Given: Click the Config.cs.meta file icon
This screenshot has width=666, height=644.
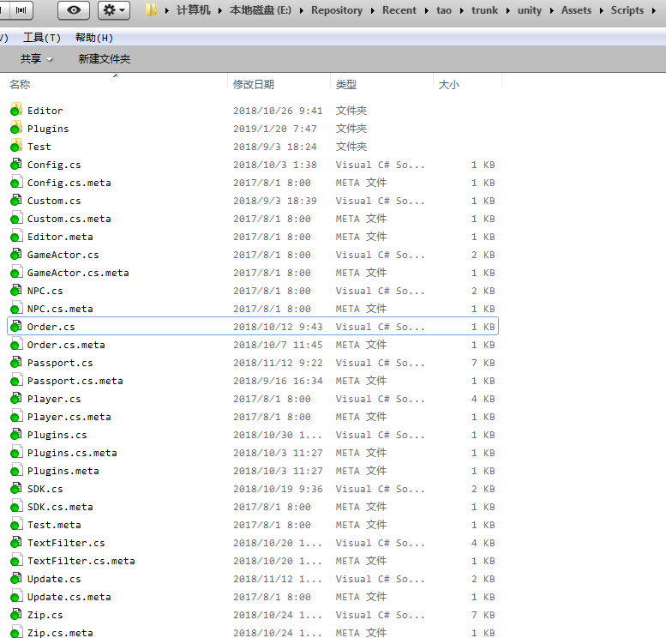Looking at the screenshot, I should click(x=15, y=182).
